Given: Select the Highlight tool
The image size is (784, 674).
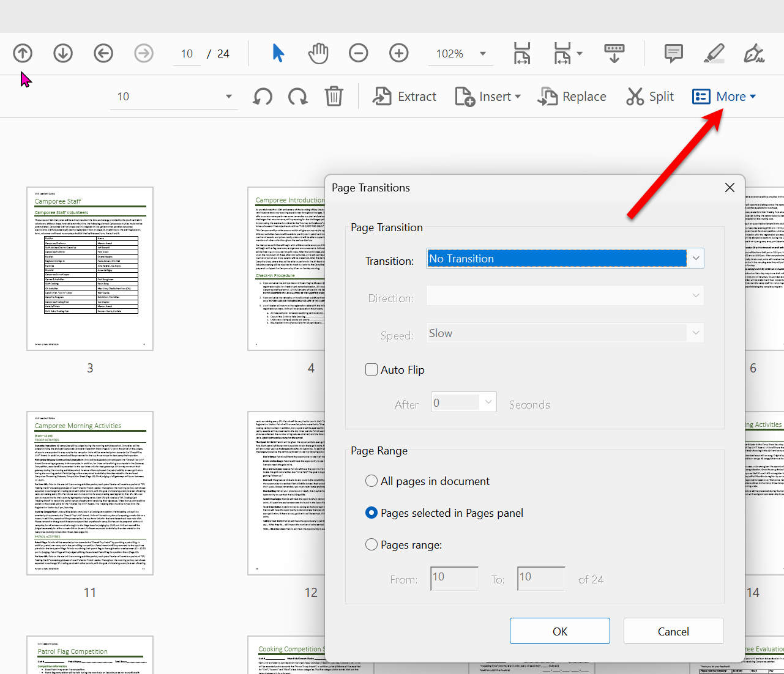Looking at the screenshot, I should coord(714,53).
